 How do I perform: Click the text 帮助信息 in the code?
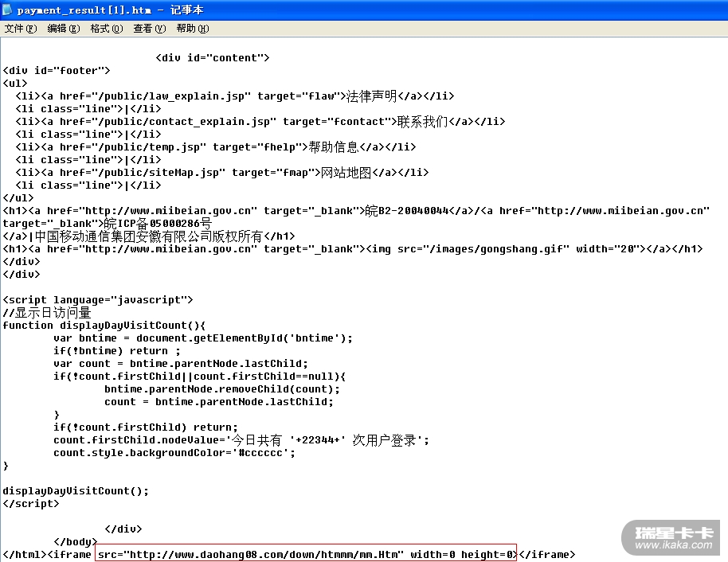click(x=334, y=147)
